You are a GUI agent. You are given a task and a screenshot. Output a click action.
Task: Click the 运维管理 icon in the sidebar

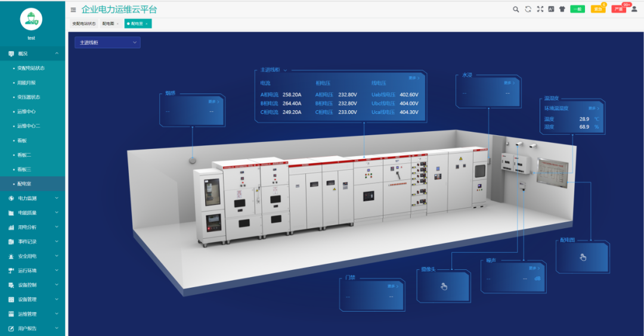11,314
